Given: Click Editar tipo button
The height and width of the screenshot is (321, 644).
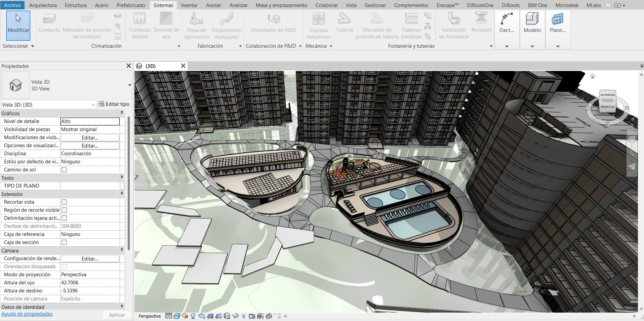Looking at the screenshot, I should (114, 104).
